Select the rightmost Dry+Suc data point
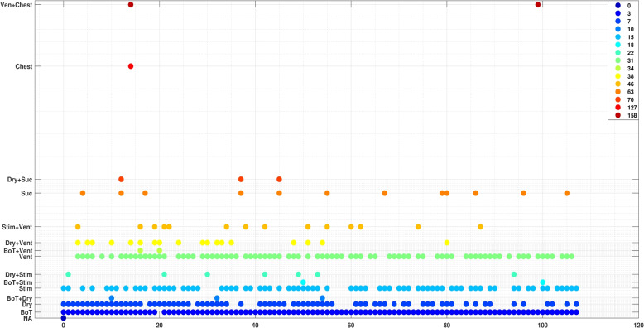This screenshot has height=328, width=644. point(279,179)
